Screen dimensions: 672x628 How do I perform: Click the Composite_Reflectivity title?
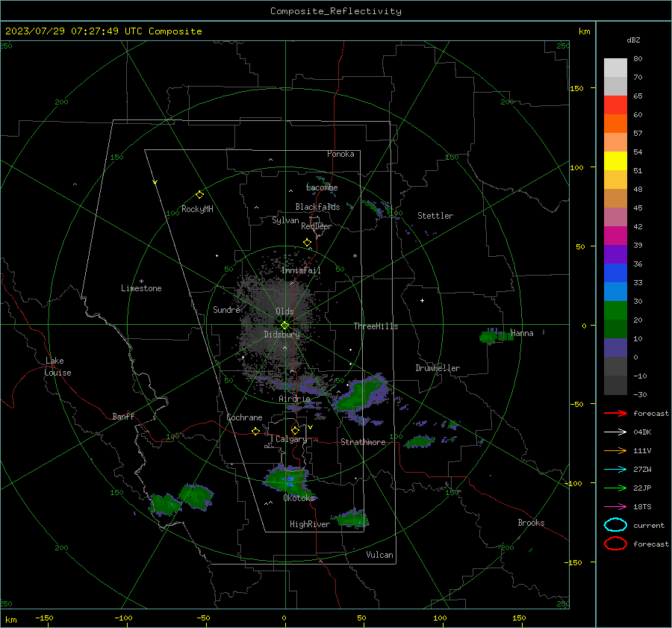pyautogui.click(x=336, y=11)
